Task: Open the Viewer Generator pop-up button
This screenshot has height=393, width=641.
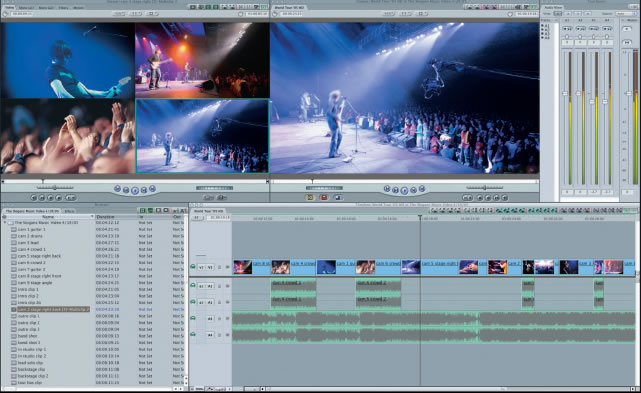Action: coord(222,198)
